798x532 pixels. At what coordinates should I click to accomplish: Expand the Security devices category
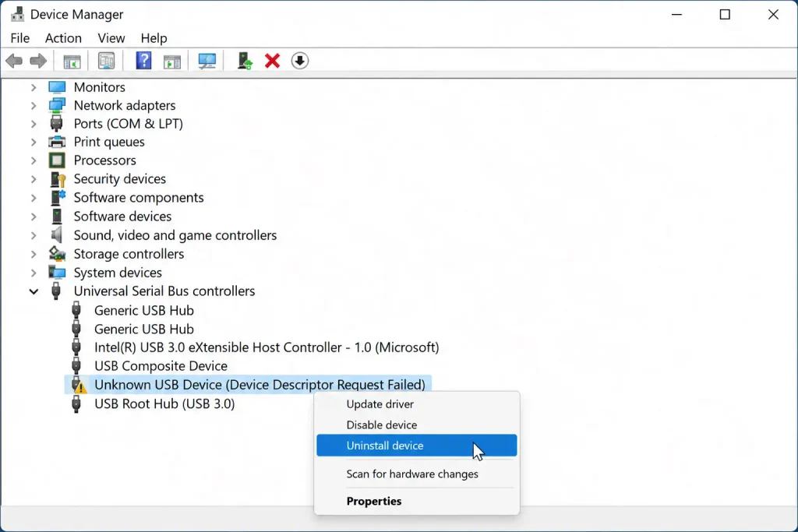pyautogui.click(x=34, y=179)
